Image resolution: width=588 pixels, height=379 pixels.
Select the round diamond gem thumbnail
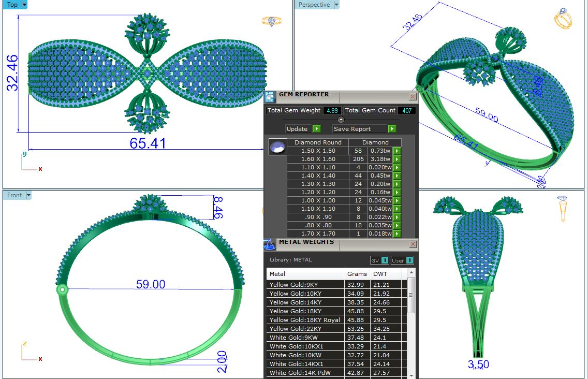(x=278, y=147)
